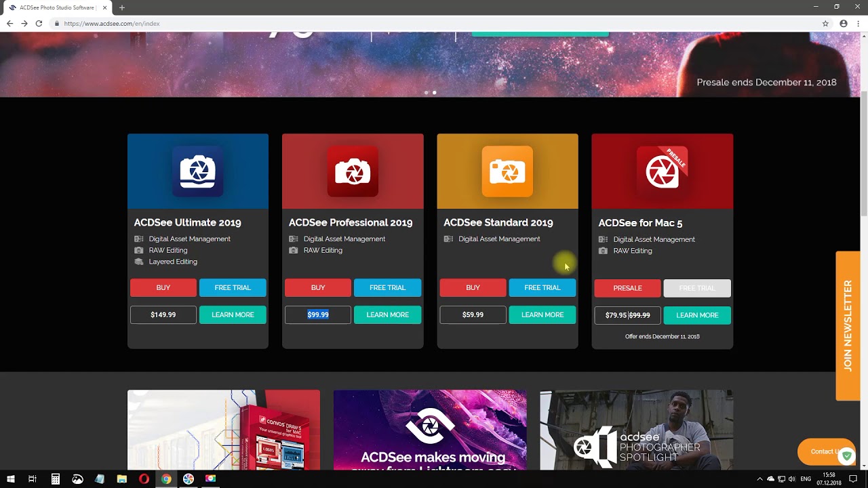Image resolution: width=868 pixels, height=488 pixels.
Task: Open Task View in the taskbar
Action: (x=32, y=479)
